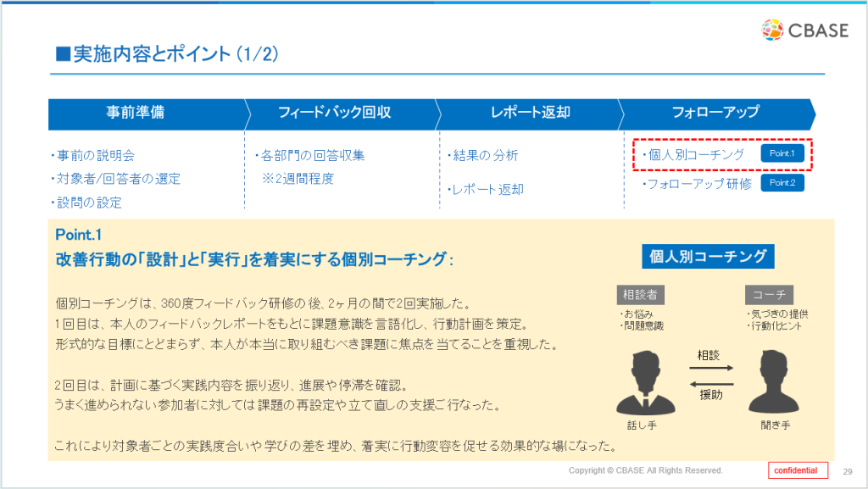Click the 事前の説明会 bullet text
This screenshot has height=489, width=868.
point(93,155)
